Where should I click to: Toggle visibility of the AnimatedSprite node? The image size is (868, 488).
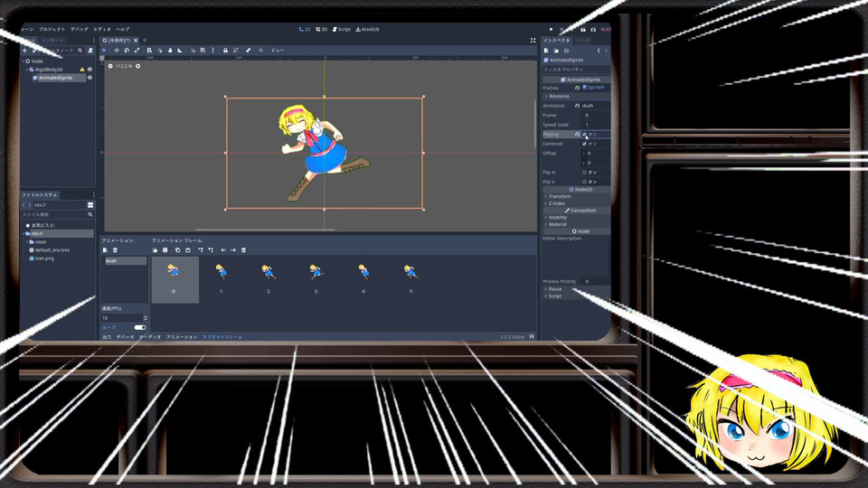[x=90, y=78]
